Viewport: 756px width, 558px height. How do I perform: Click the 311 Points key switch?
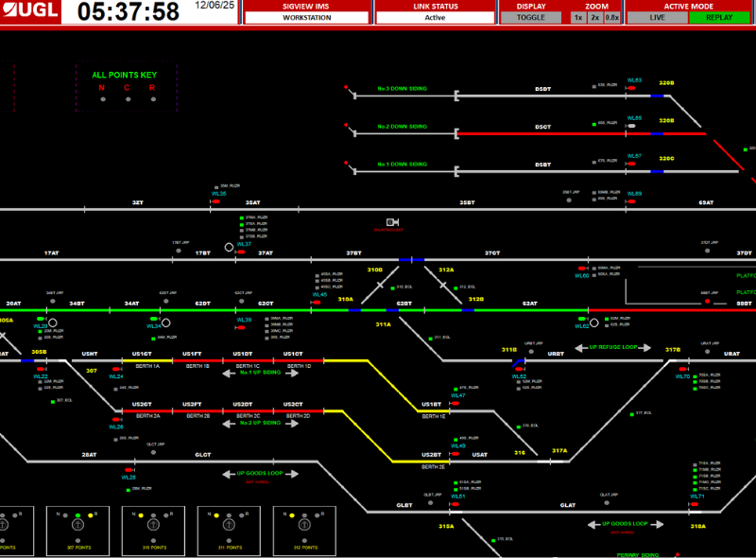click(x=229, y=524)
